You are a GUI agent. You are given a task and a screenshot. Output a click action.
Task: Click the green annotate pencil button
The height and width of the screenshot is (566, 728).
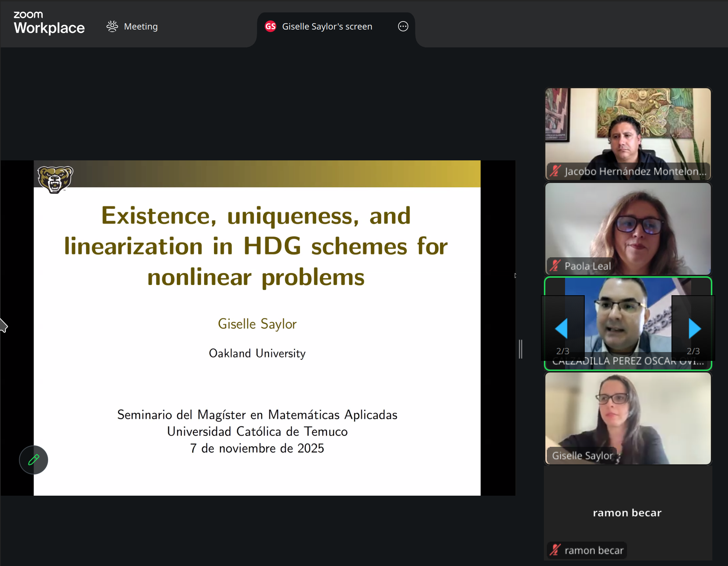34,460
